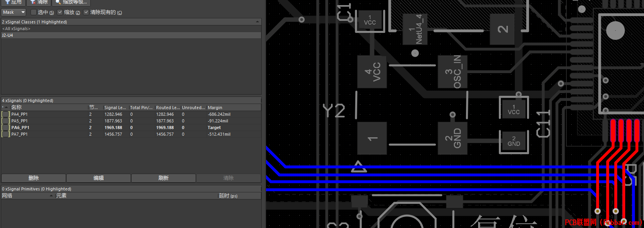Click signal length 1877.963 for PA5_PP1
644x228 pixels.
pyautogui.click(x=113, y=121)
